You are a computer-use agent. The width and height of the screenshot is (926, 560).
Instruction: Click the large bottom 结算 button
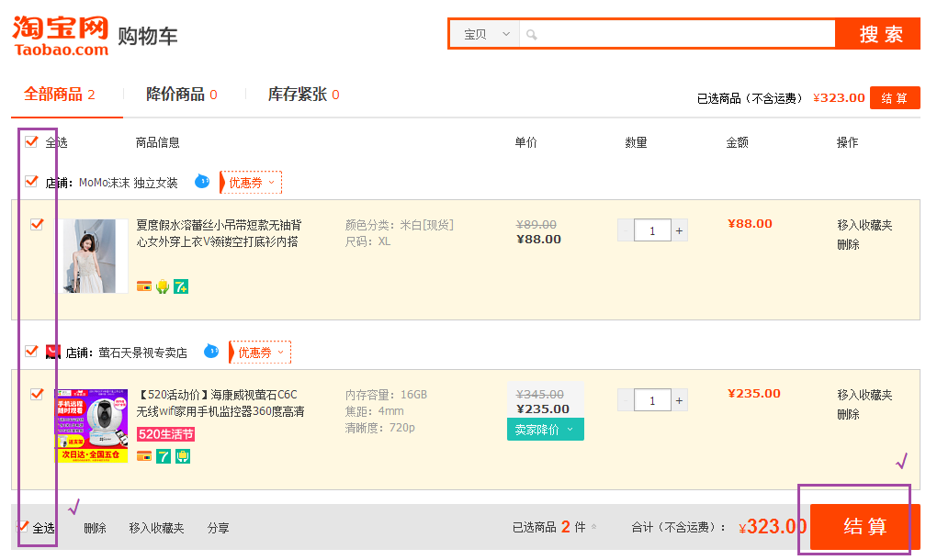[x=864, y=526]
